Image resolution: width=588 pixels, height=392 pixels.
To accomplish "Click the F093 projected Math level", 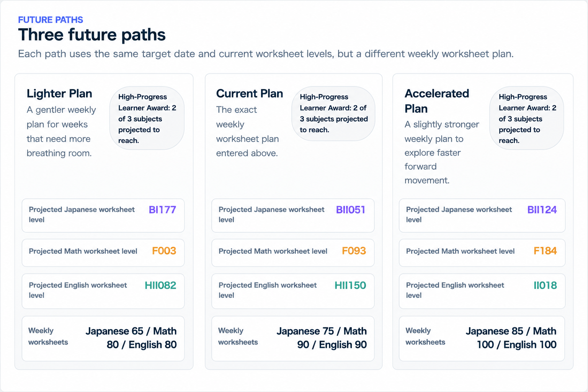I will (x=354, y=251).
